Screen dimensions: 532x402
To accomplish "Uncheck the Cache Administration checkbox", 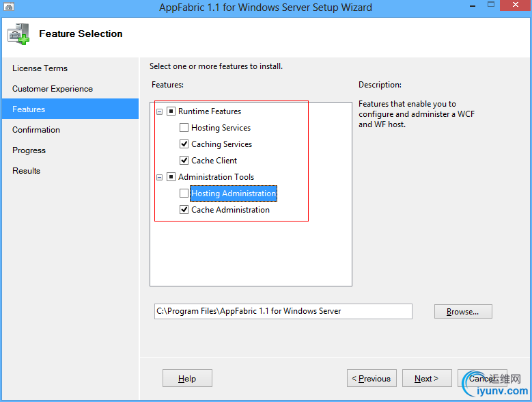I will [x=184, y=209].
